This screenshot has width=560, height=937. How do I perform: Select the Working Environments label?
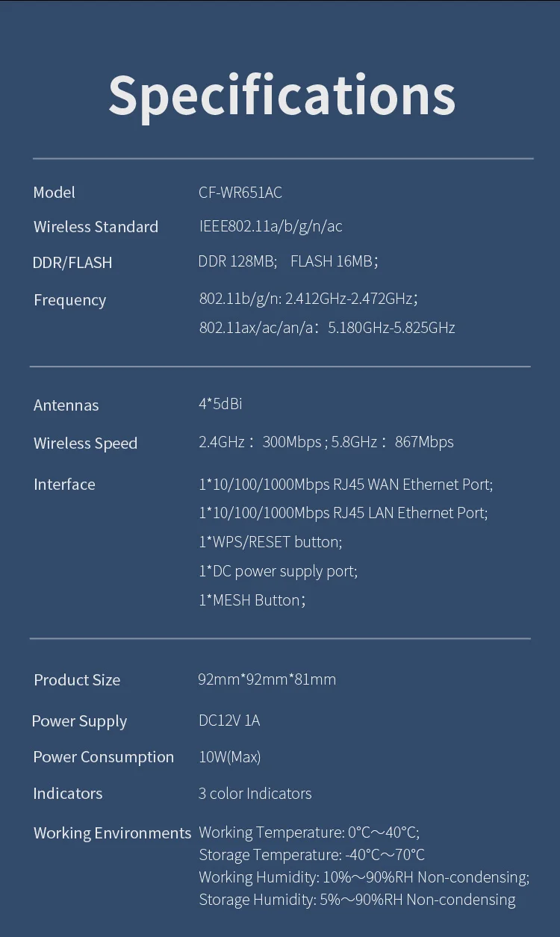(112, 833)
